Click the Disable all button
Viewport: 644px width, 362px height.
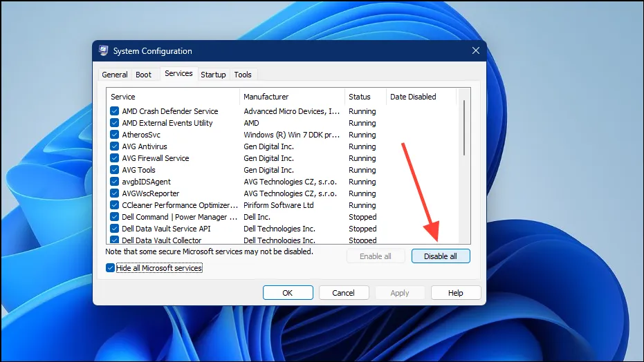pyautogui.click(x=441, y=256)
